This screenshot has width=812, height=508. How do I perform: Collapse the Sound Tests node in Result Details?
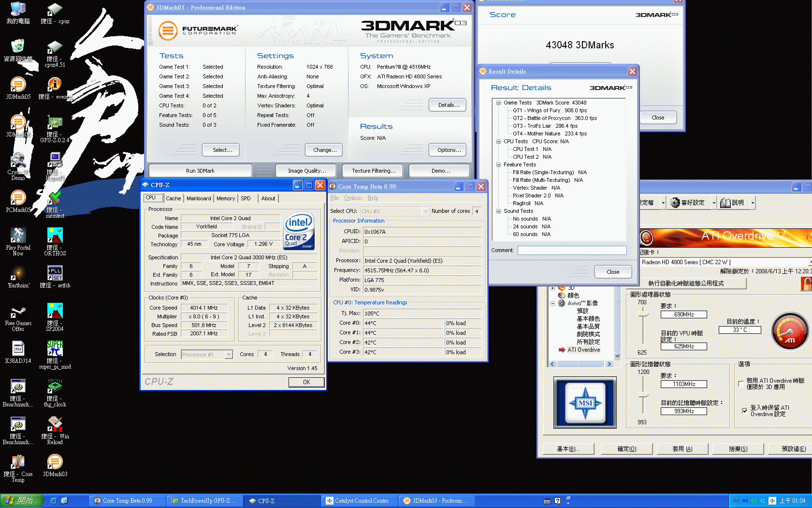point(498,211)
